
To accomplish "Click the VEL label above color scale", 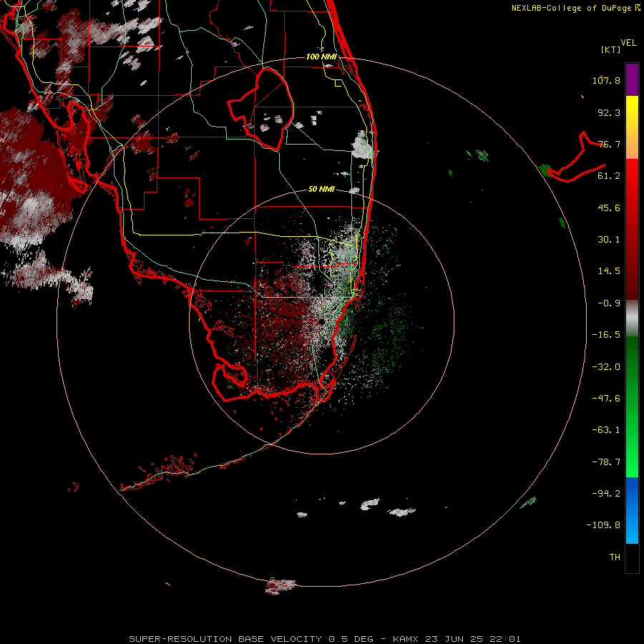I will point(629,43).
